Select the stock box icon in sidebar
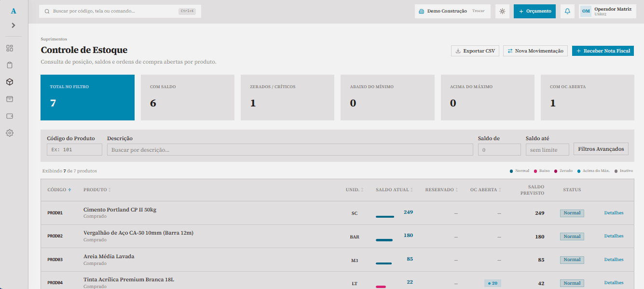The width and height of the screenshot is (644, 289). [x=10, y=82]
